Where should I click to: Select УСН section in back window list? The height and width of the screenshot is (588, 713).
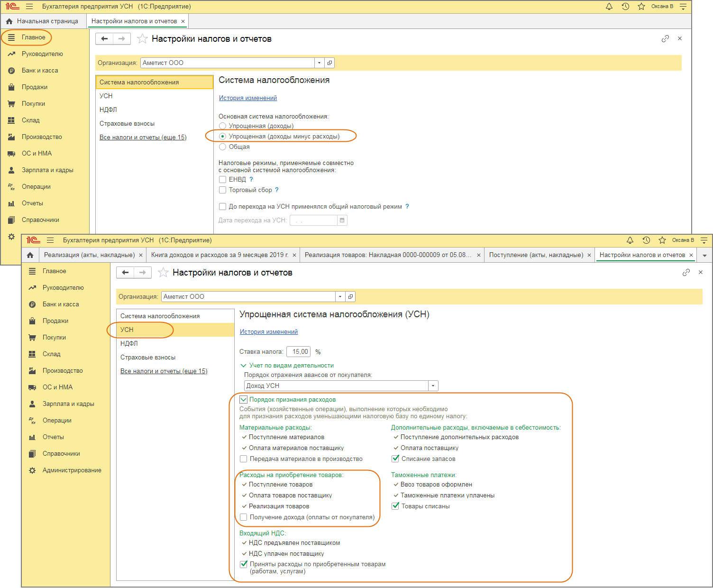155,96
